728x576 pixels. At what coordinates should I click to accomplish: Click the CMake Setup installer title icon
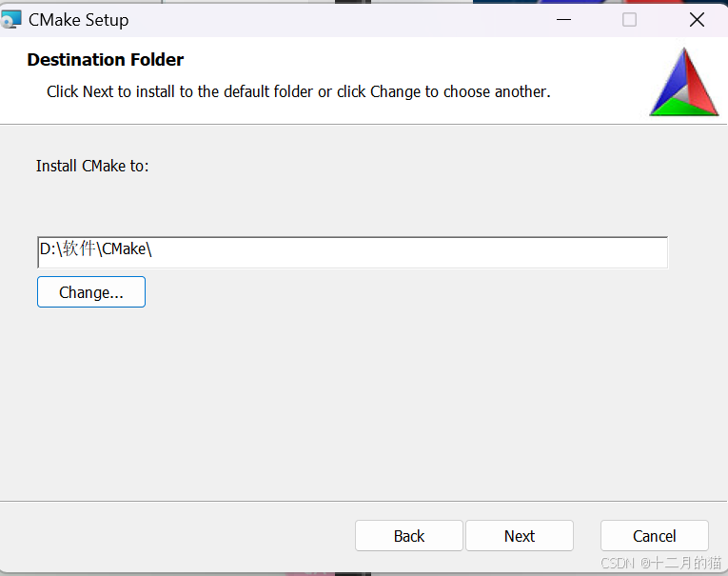coord(10,19)
